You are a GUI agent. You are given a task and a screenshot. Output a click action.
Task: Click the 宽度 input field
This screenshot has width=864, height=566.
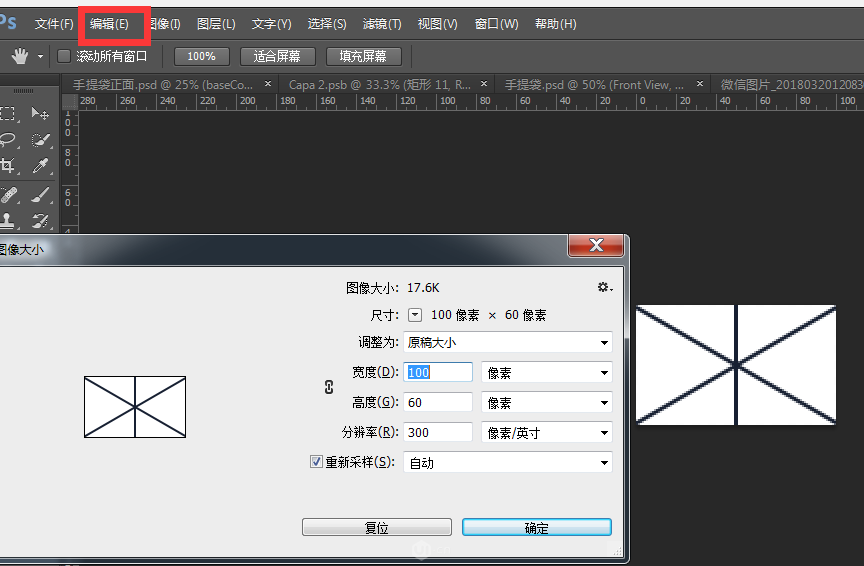pos(438,373)
